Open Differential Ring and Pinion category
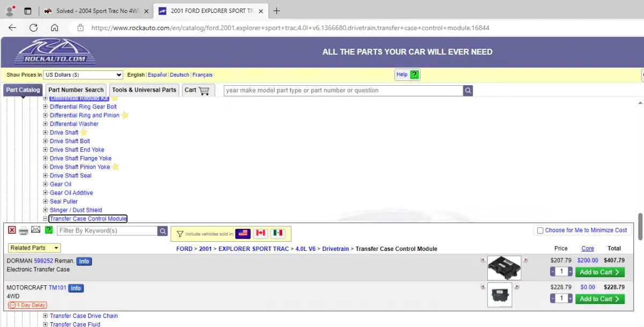Screen dimensions: 644x327 click(x=85, y=115)
